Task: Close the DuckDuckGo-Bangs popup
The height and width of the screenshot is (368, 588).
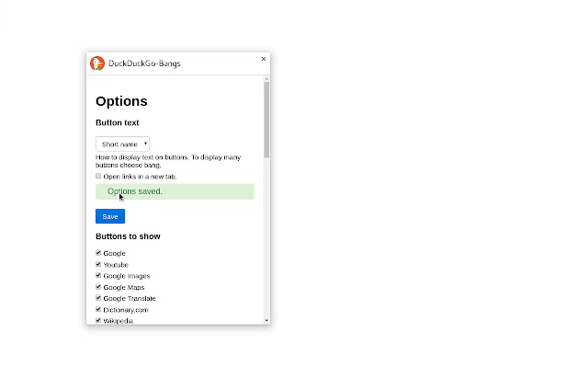Action: click(264, 59)
